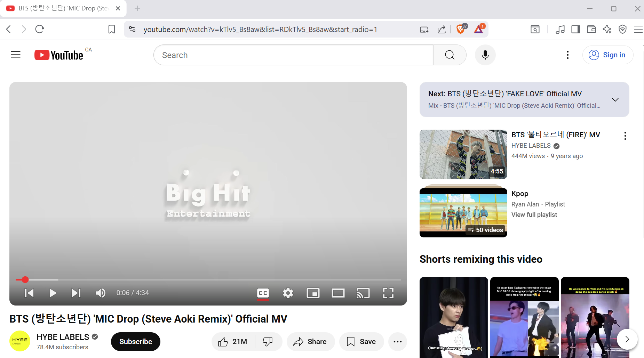Switch to theater mode
Screen dimensions: 644x358
(x=338, y=293)
